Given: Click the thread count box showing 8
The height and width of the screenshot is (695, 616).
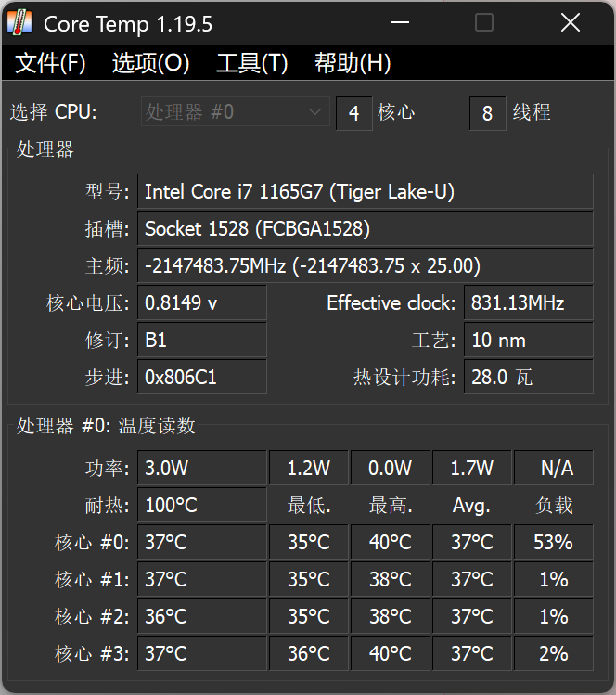Looking at the screenshot, I should [x=488, y=113].
